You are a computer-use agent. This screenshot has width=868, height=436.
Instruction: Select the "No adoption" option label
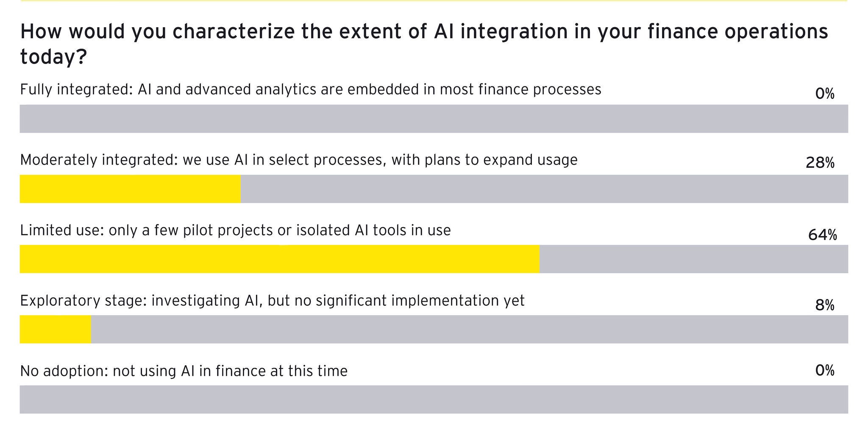pos(184,371)
